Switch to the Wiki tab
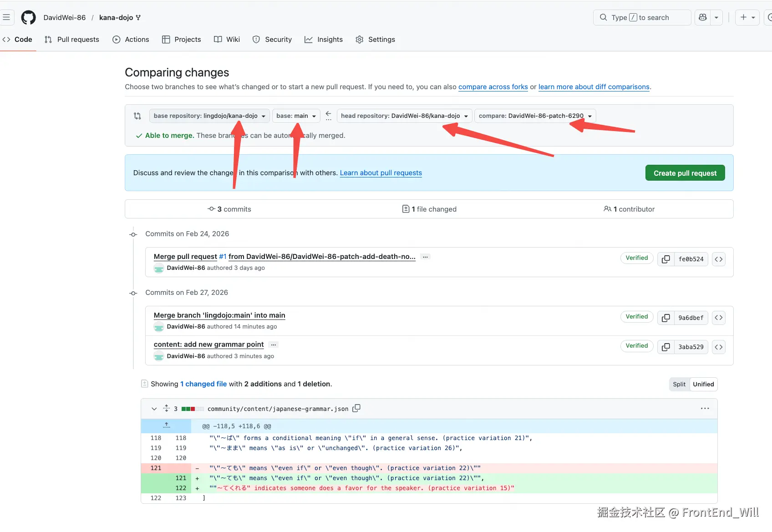The image size is (772, 532). click(x=227, y=40)
